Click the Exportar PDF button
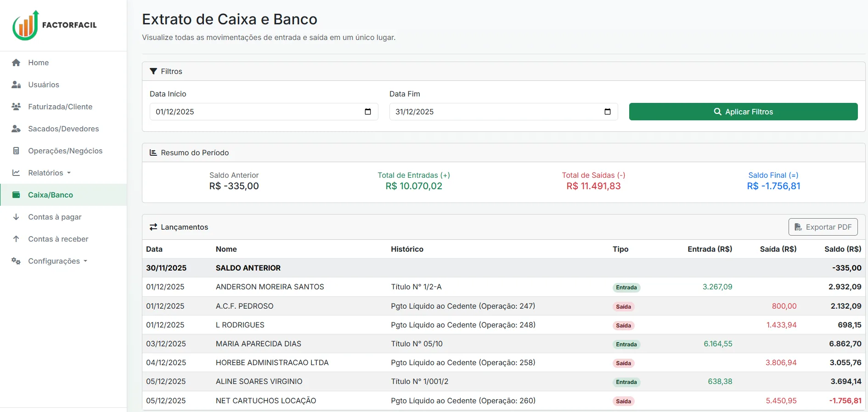The width and height of the screenshot is (868, 412). [823, 227]
